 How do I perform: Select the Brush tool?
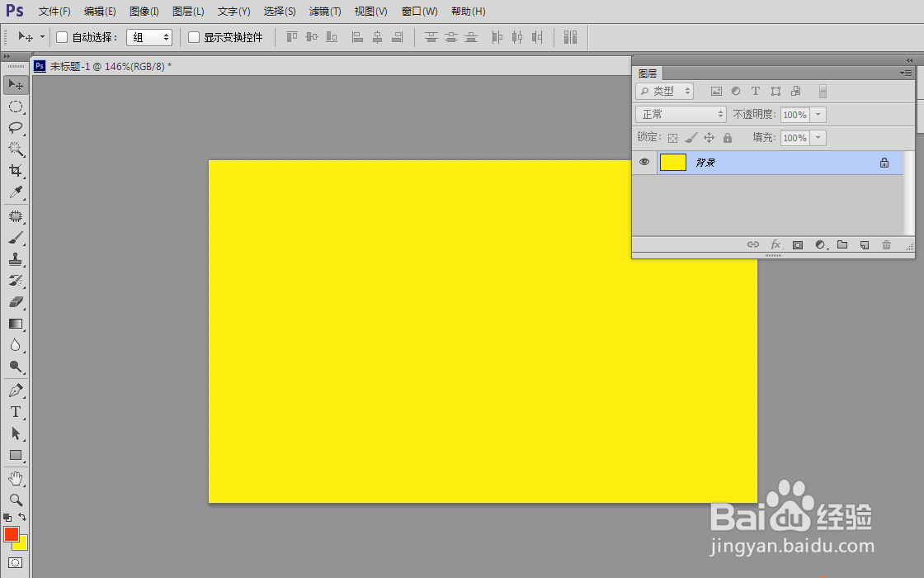(x=16, y=238)
